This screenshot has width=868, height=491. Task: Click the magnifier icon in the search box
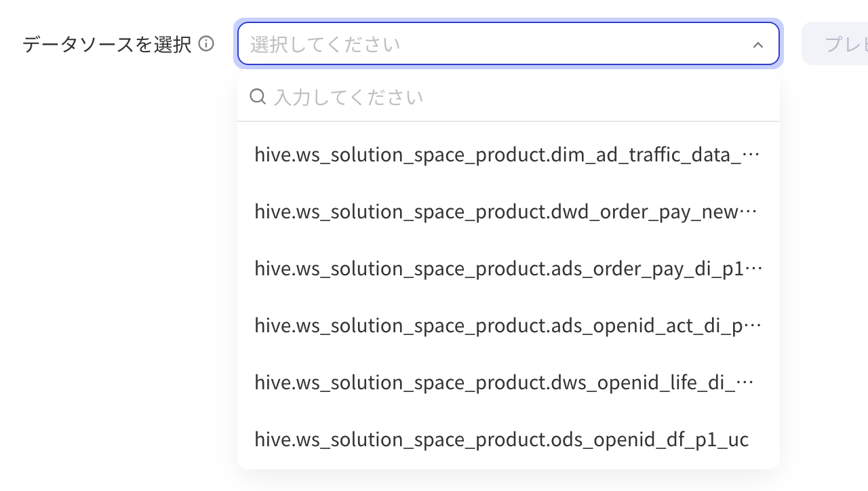pos(258,97)
